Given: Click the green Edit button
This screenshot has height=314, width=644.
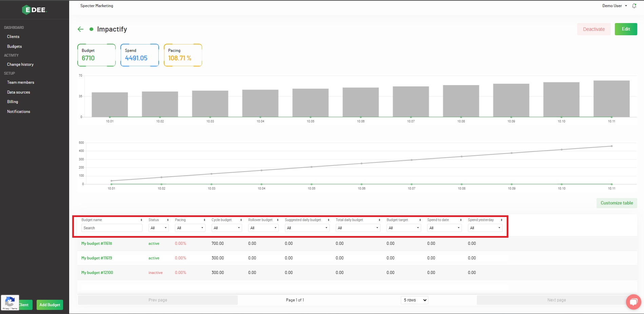Looking at the screenshot, I should click(x=626, y=29).
